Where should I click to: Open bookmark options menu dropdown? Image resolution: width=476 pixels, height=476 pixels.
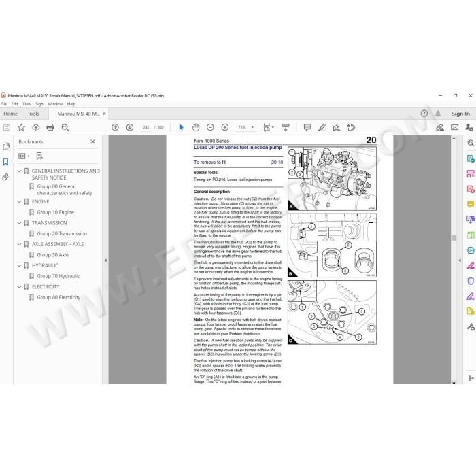coord(24,156)
